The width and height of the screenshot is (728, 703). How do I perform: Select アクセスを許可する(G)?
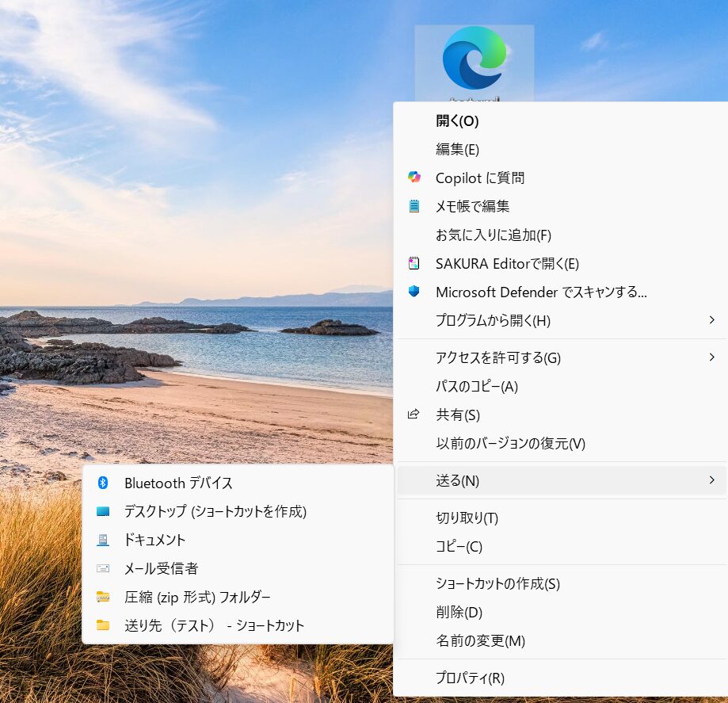(x=562, y=357)
